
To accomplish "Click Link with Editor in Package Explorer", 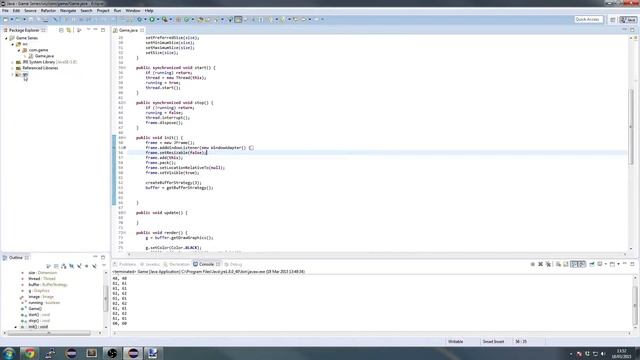I will point(69,30).
